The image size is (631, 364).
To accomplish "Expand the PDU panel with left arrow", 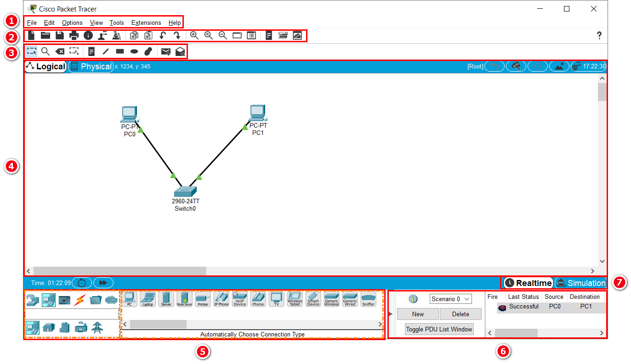I will point(391,314).
